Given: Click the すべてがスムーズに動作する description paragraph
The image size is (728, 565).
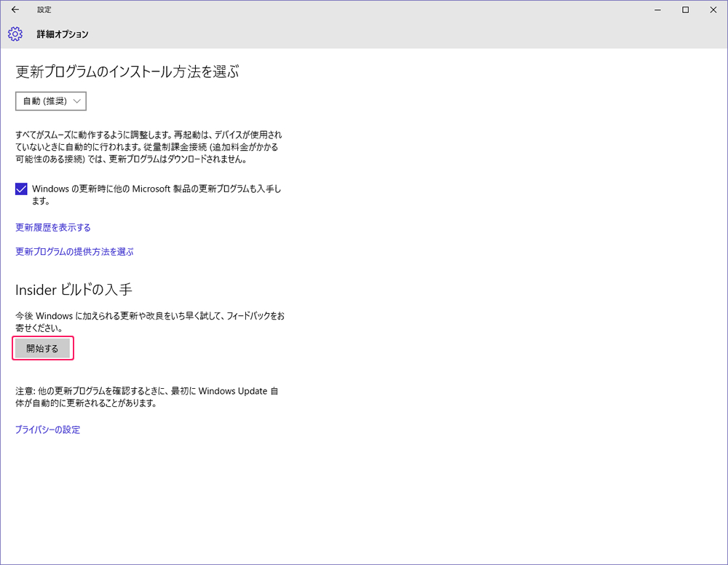Looking at the screenshot, I should [149, 146].
